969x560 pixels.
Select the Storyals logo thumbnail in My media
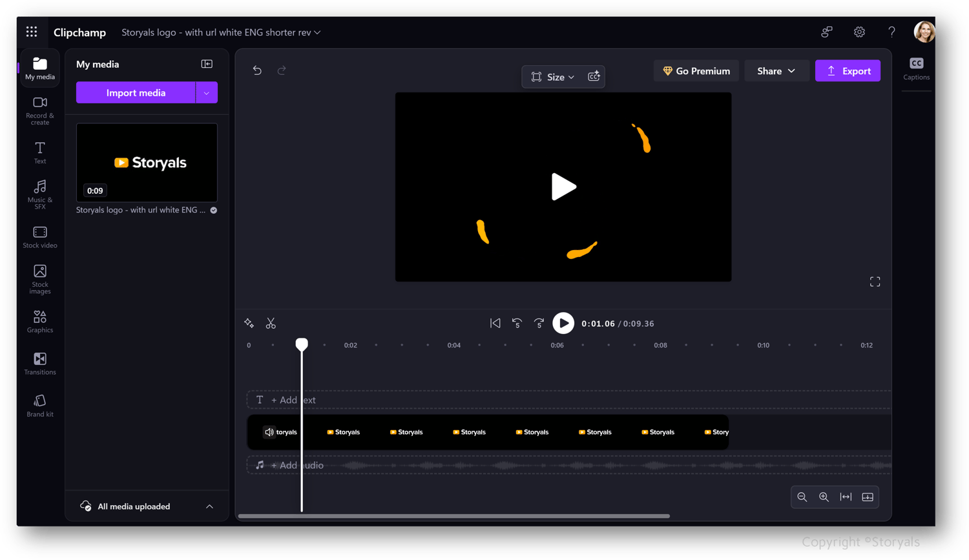(147, 163)
